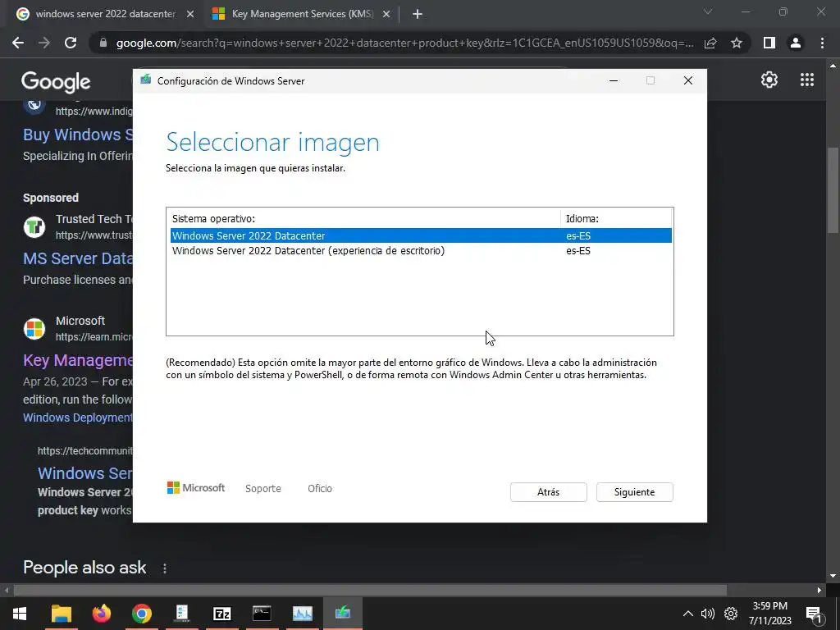Open Chrome side panel icon
The height and width of the screenshot is (630, 840).
click(769, 43)
